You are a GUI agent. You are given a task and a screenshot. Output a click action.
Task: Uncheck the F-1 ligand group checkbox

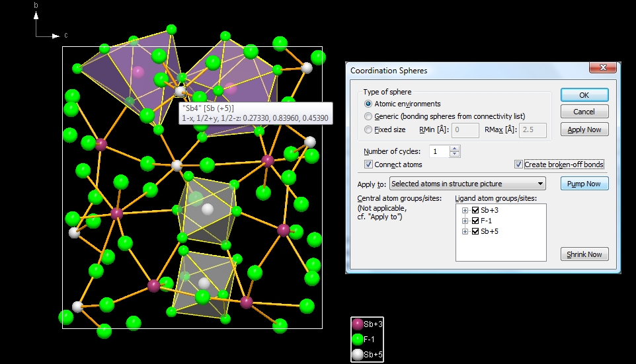[x=475, y=221]
